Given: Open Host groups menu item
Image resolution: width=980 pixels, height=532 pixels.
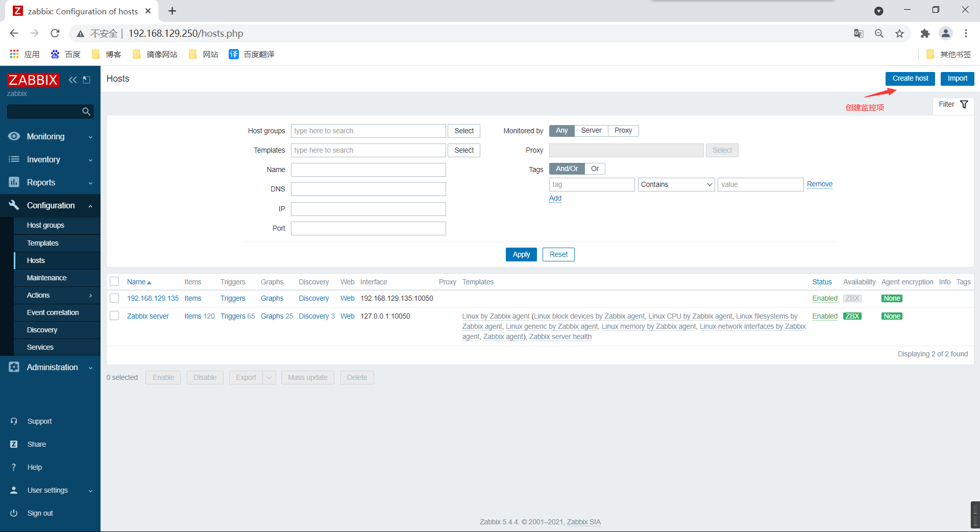Looking at the screenshot, I should pos(45,225).
